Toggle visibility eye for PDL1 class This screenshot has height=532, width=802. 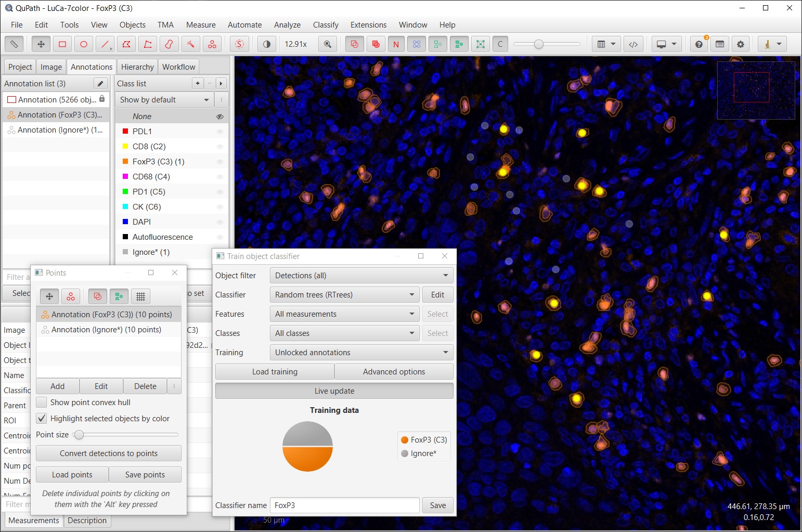pos(220,132)
